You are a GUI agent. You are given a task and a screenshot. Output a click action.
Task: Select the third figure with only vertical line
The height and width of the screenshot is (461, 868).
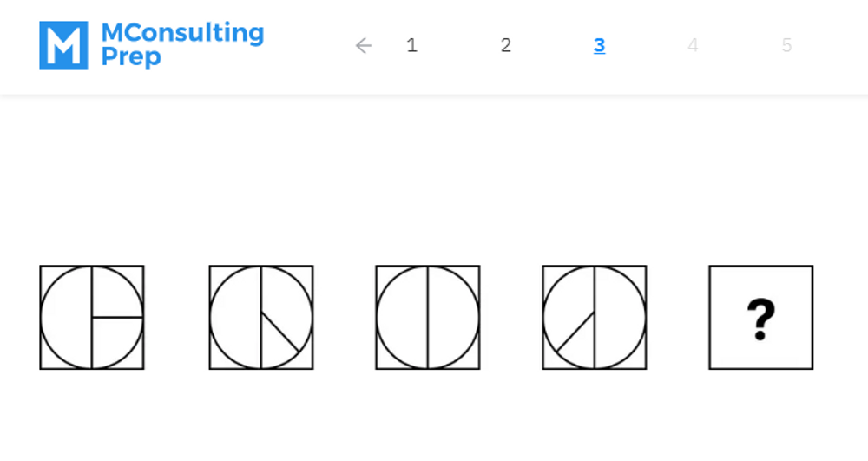click(x=428, y=318)
